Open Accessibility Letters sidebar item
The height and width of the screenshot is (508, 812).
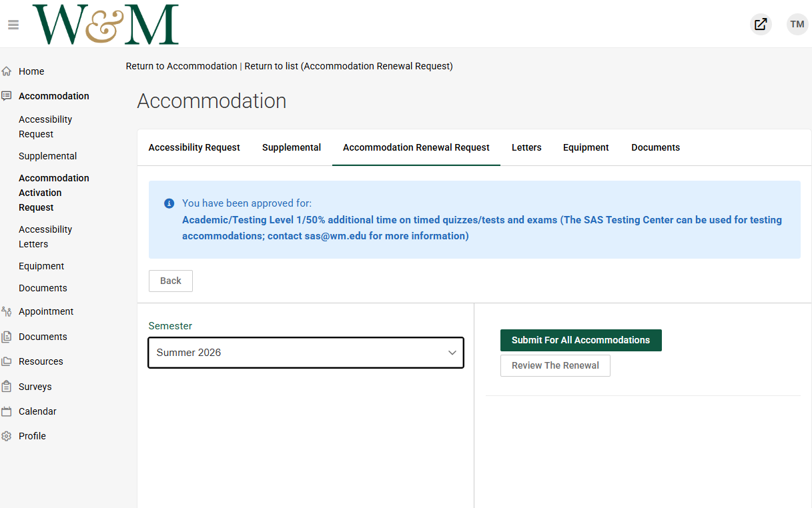(x=45, y=237)
